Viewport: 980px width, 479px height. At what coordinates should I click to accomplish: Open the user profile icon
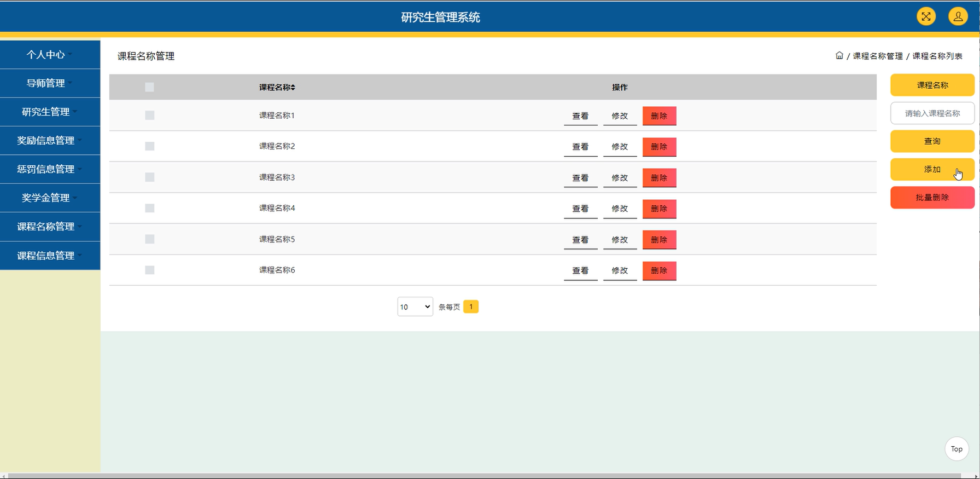tap(958, 16)
